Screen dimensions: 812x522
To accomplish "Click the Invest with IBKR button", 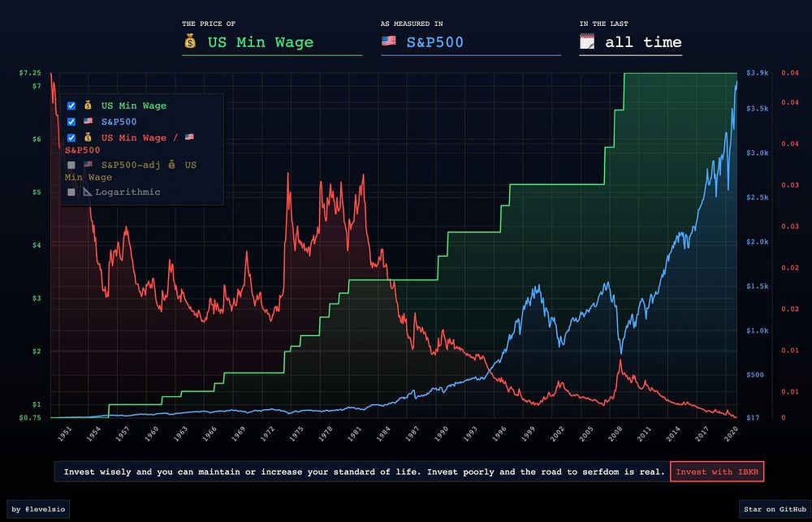I will 717,472.
